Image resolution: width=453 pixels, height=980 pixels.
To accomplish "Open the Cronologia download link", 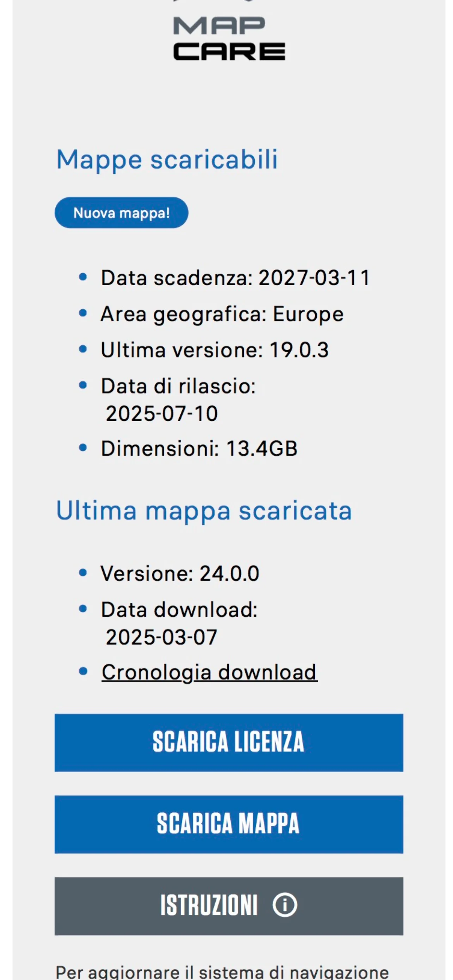I will (209, 672).
